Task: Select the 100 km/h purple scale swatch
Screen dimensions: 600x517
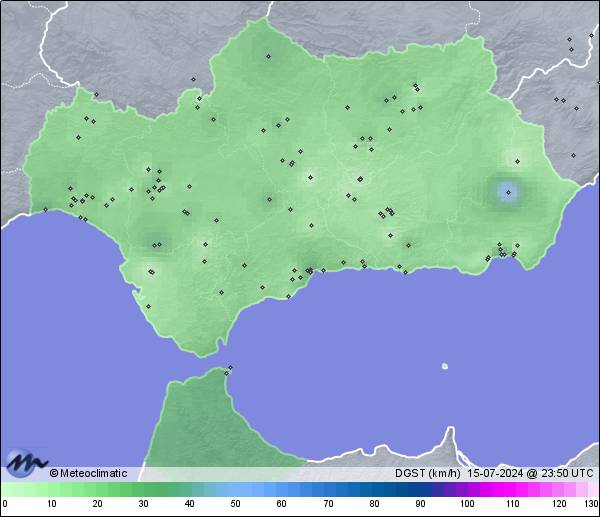Action: [x=465, y=489]
